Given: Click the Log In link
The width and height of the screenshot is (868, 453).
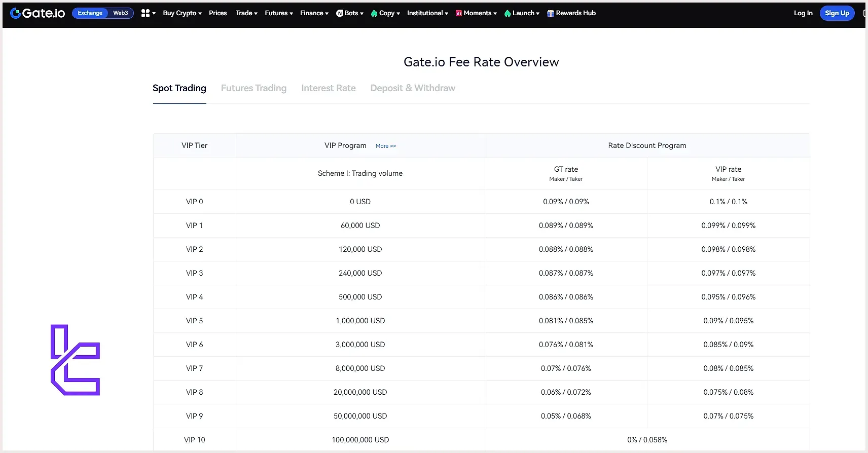Looking at the screenshot, I should pos(803,13).
